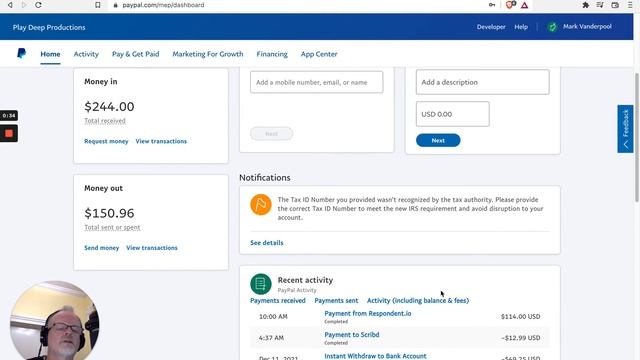Screen dimensions: 640x360
Task: Select Payments received filter
Action: point(278,300)
